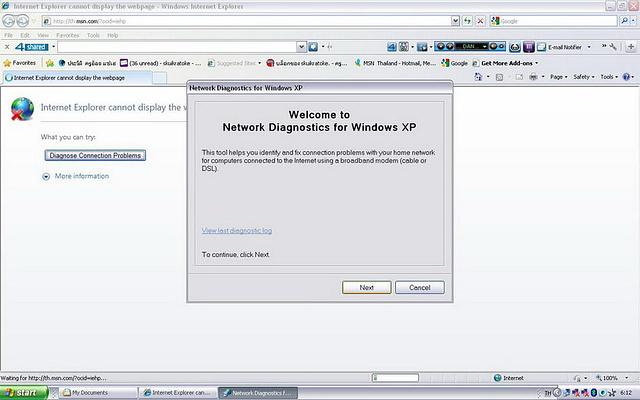Open the (36 unread) mail favorite link
Screen dimensions: 640x400
[x=161, y=63]
